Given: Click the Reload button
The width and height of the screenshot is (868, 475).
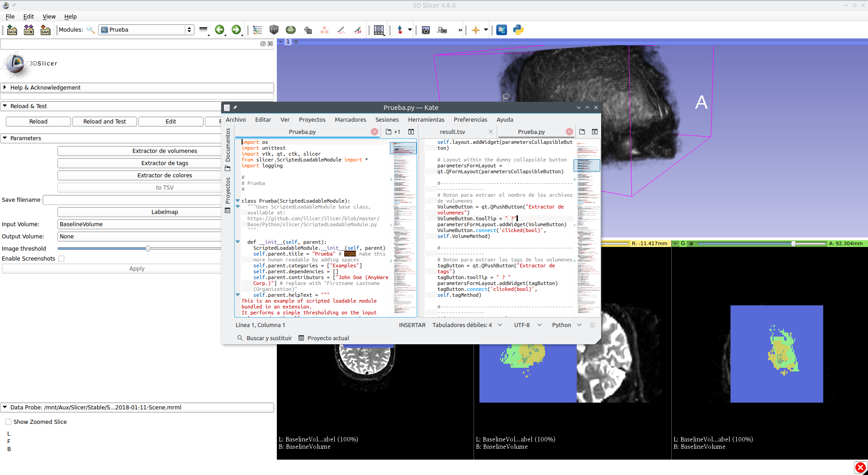Looking at the screenshot, I should click(38, 121).
